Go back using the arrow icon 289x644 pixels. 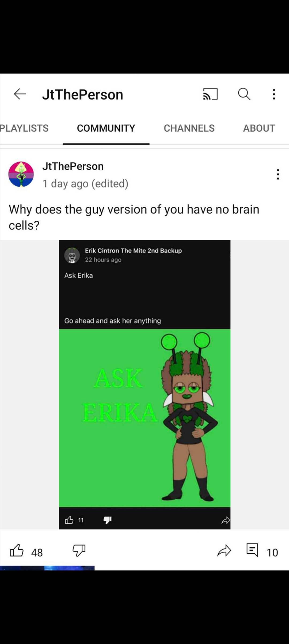20,94
